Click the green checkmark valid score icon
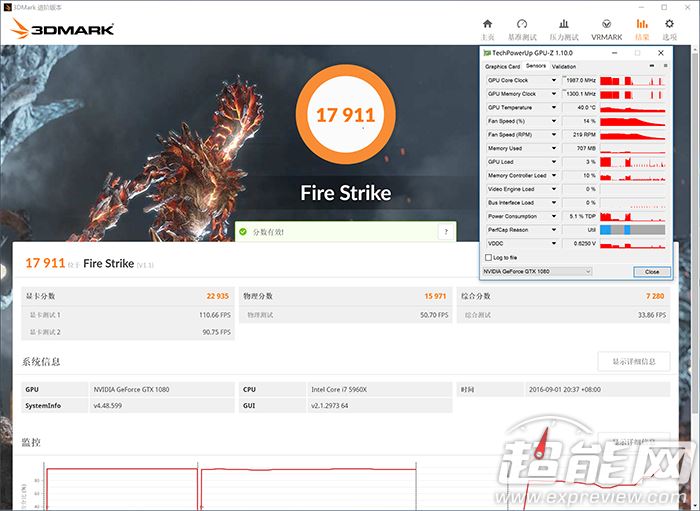Image resolution: width=700 pixels, height=511 pixels. pos(243,232)
